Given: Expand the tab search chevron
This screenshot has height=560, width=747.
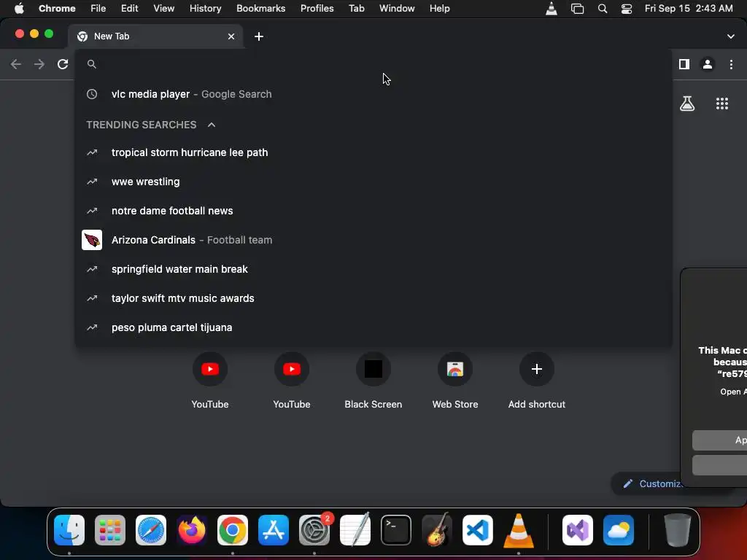Looking at the screenshot, I should pyautogui.click(x=731, y=36).
